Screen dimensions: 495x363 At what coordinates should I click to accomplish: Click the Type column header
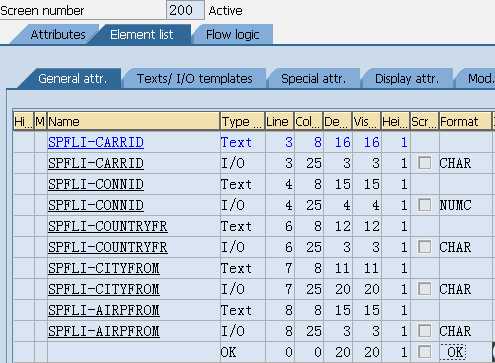click(242, 122)
